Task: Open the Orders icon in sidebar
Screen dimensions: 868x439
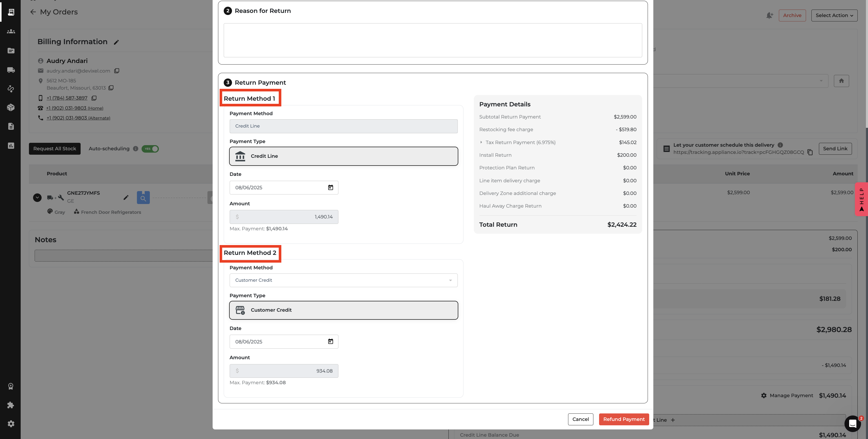Action: click(11, 12)
